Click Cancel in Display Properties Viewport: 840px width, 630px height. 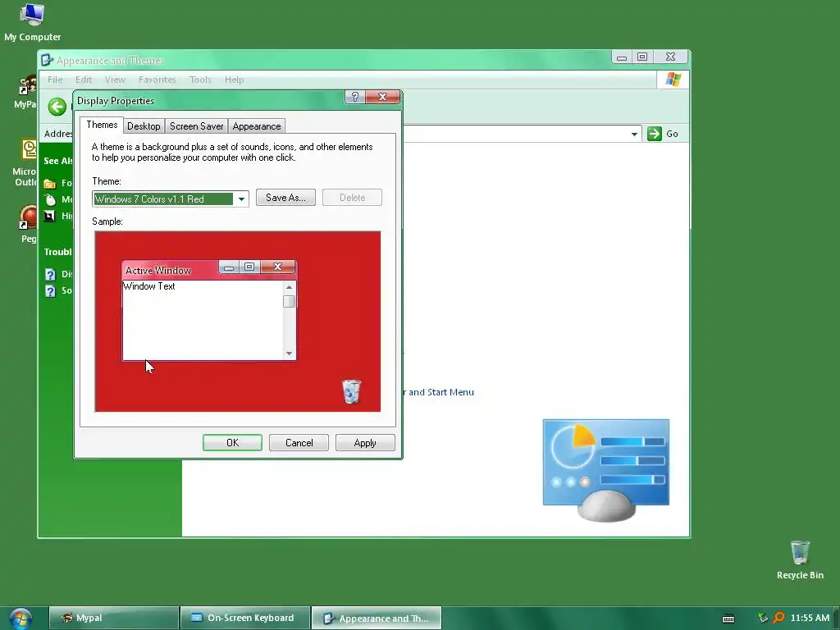tap(299, 443)
